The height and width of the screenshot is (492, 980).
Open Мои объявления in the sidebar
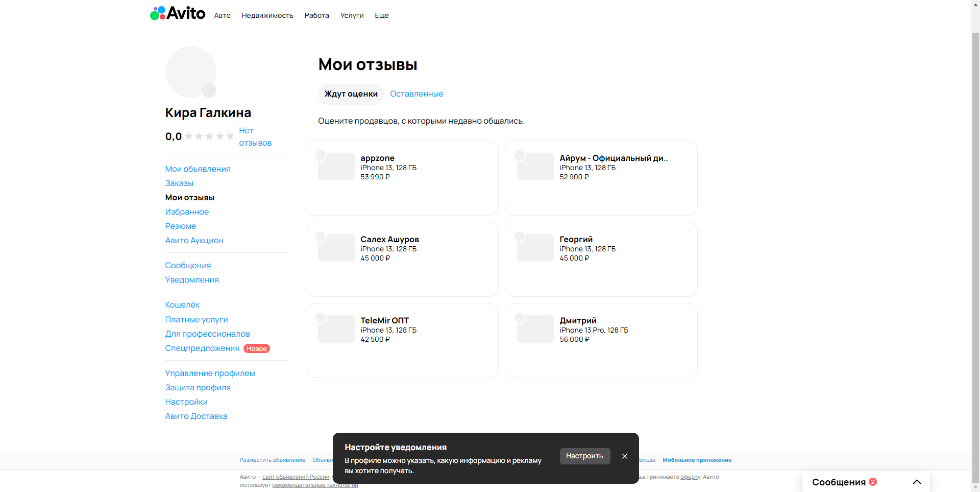[x=198, y=169]
